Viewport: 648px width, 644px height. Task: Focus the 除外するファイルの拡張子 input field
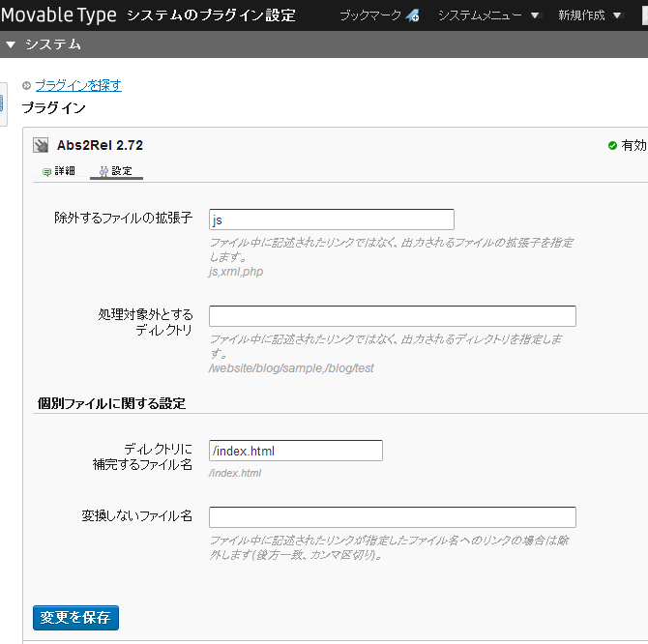332,220
